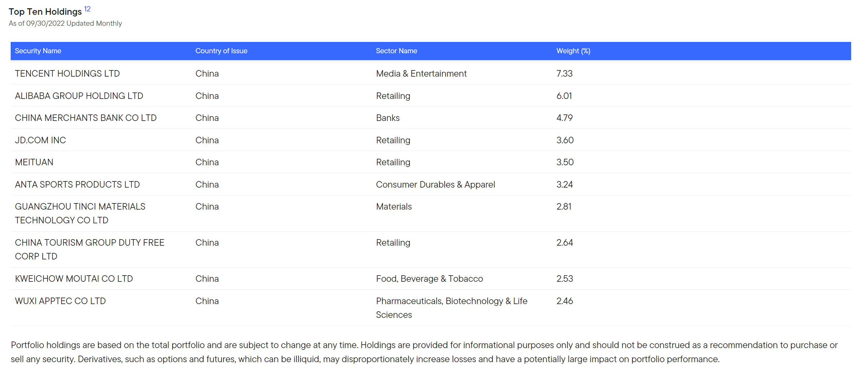Viewport: 868px width, 379px height.
Task: Click China country cell in Kweichow Moutai row
Action: coord(207,279)
